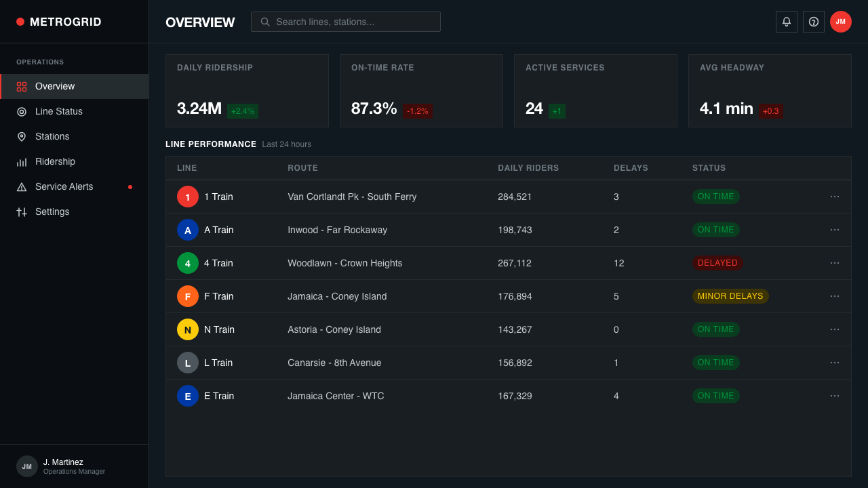Open the more options menu for 1 Train
The width and height of the screenshot is (868, 488).
coord(835,197)
